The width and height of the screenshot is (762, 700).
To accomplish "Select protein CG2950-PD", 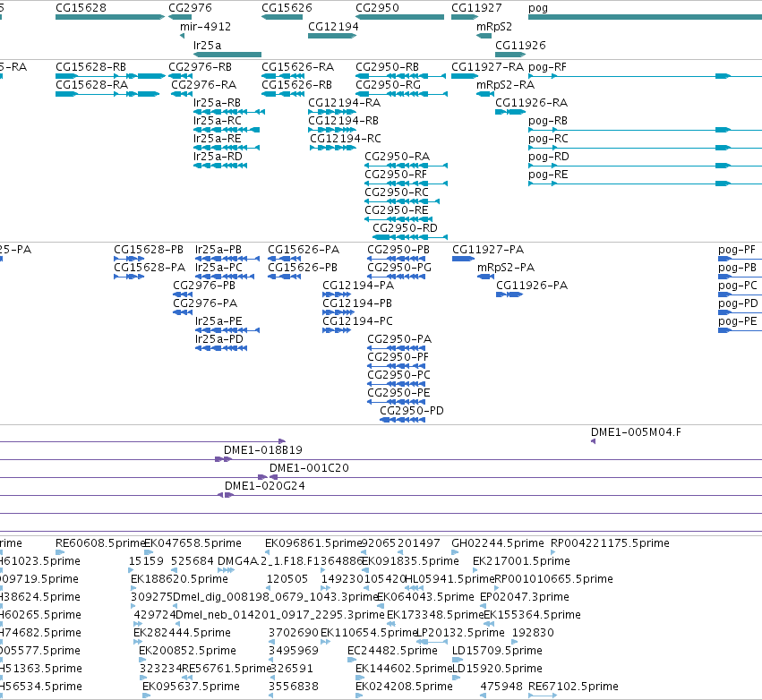I will tap(402, 420).
